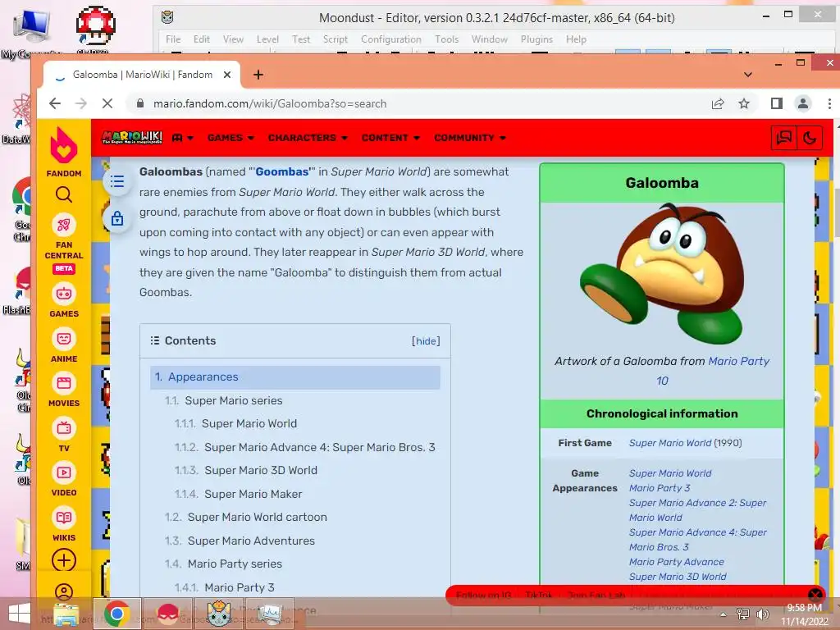Image resolution: width=840 pixels, height=630 pixels.
Task: Jump to Super Mario Adventures contents entry
Action: click(x=251, y=541)
